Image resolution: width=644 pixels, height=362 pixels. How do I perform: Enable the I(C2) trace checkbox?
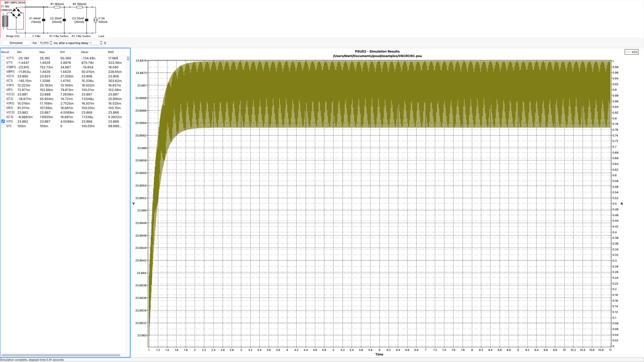[3, 99]
